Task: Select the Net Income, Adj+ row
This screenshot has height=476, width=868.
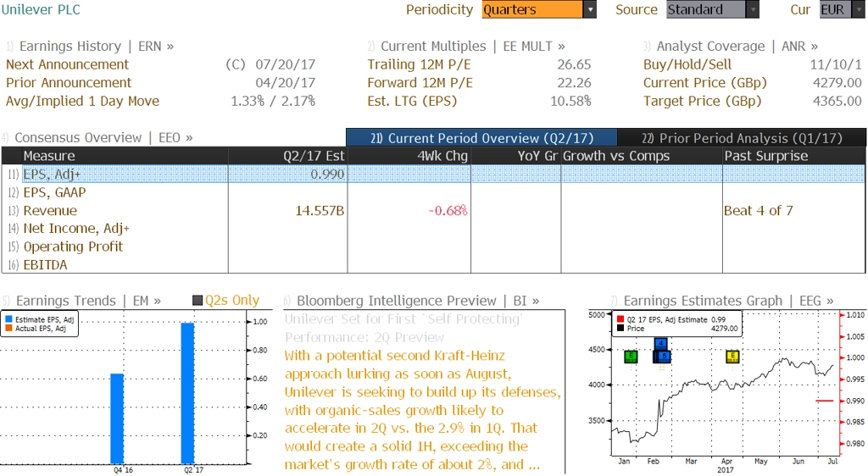Action: coord(433,229)
